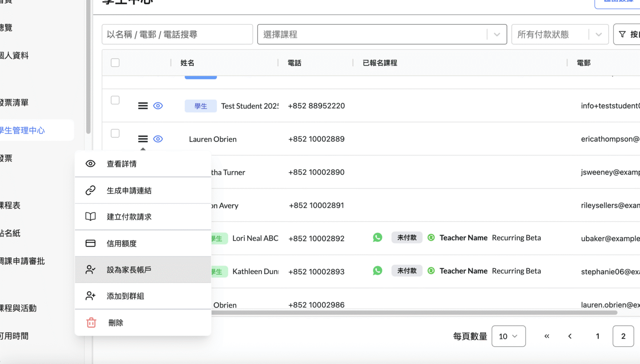
Task: Go to page 1 of the table
Action: click(597, 336)
